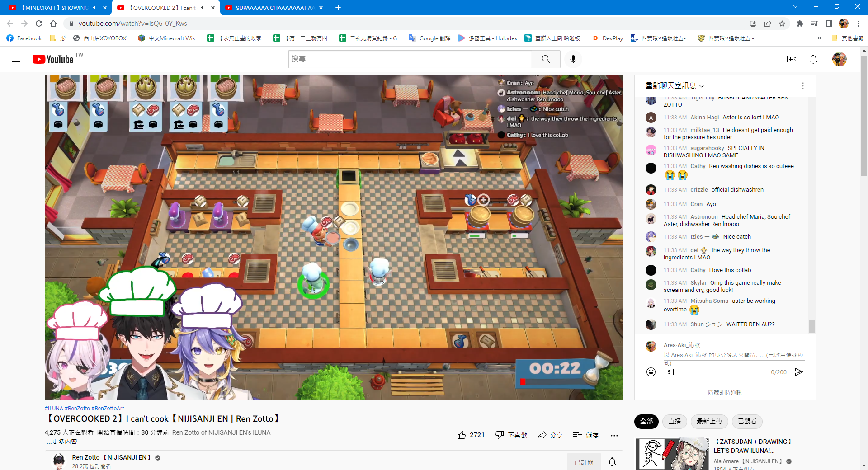Toggle channel notification bell next to subscribe
The width and height of the screenshot is (868, 470).
(x=612, y=462)
